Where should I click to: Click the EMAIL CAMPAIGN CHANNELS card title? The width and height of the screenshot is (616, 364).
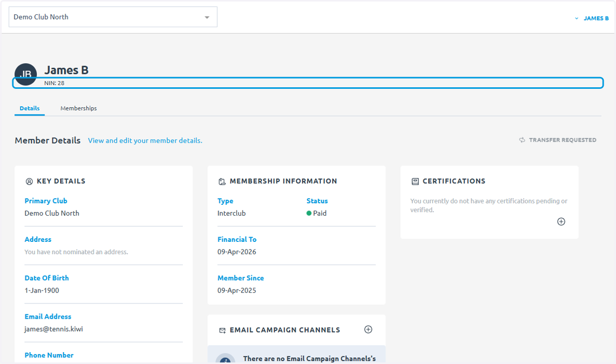[285, 330]
